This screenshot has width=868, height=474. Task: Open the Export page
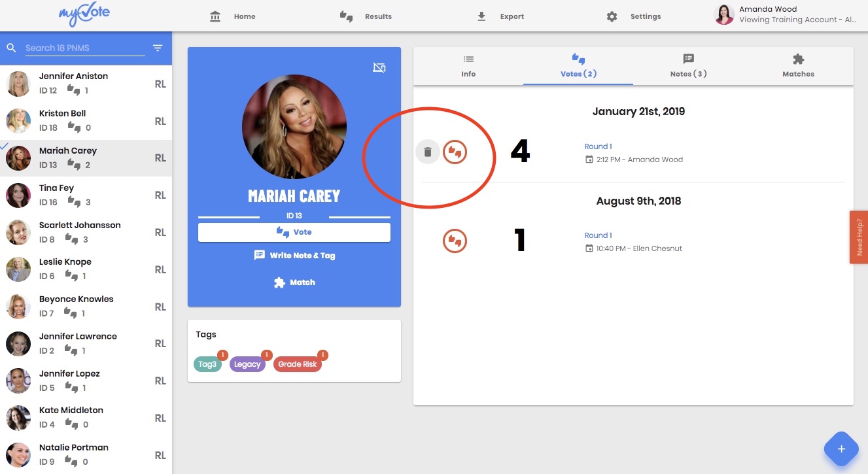tap(500, 16)
